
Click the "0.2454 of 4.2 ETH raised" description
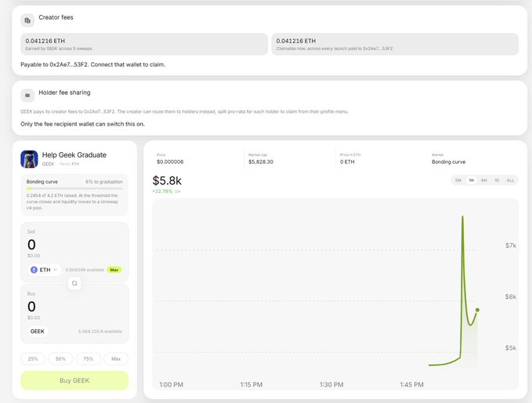click(72, 201)
